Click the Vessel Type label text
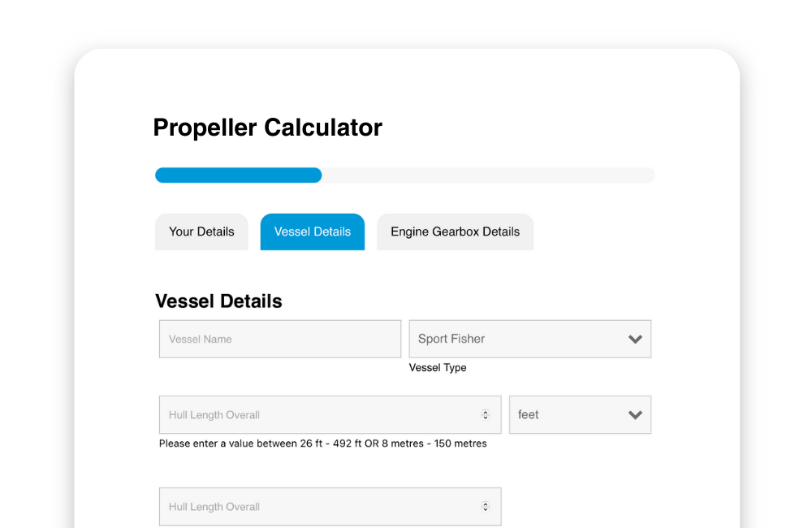 [438, 368]
